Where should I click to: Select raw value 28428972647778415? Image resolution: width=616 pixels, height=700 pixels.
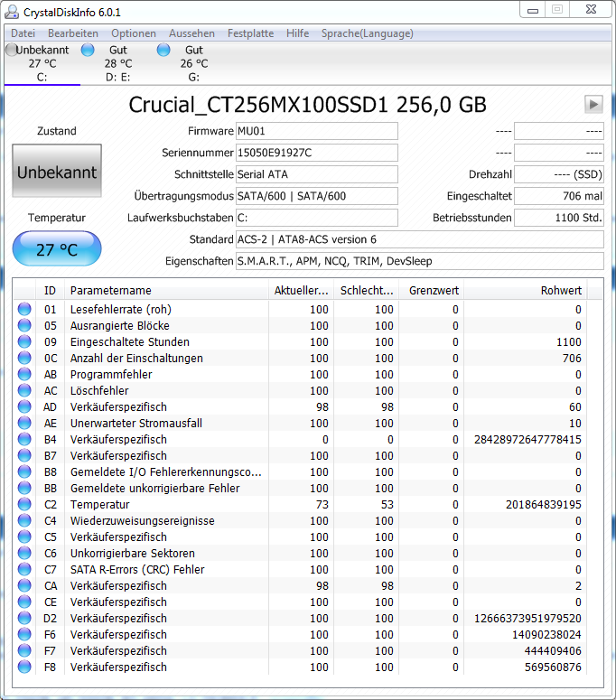point(527,439)
